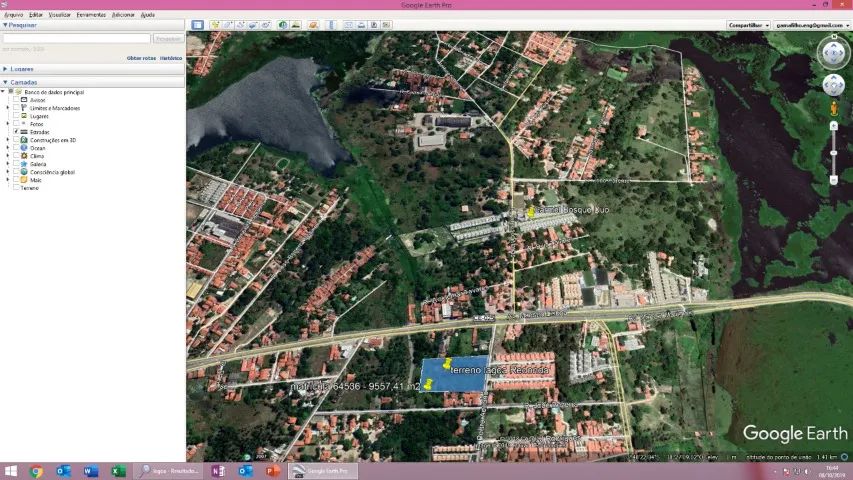Uncheck the Estradas layer checkbox
This screenshot has width=853, height=480.
(x=16, y=132)
